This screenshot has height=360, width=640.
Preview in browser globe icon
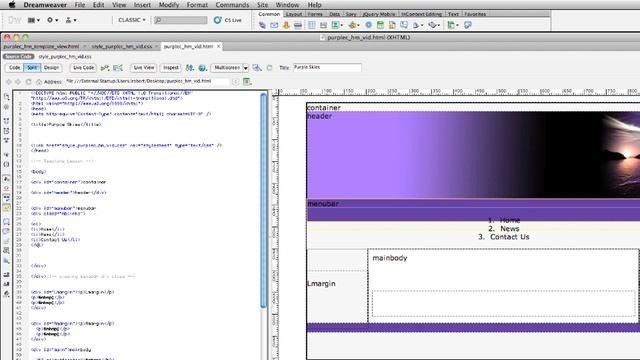(202, 68)
